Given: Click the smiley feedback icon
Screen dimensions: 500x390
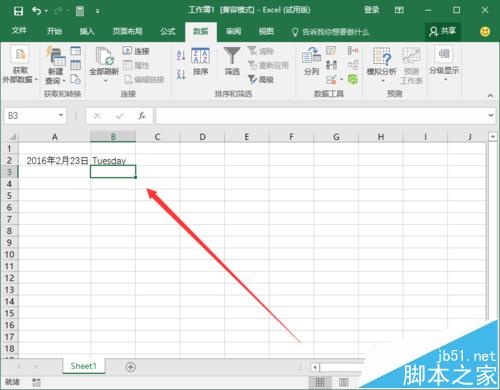Looking at the screenshot, I should pos(485,32).
